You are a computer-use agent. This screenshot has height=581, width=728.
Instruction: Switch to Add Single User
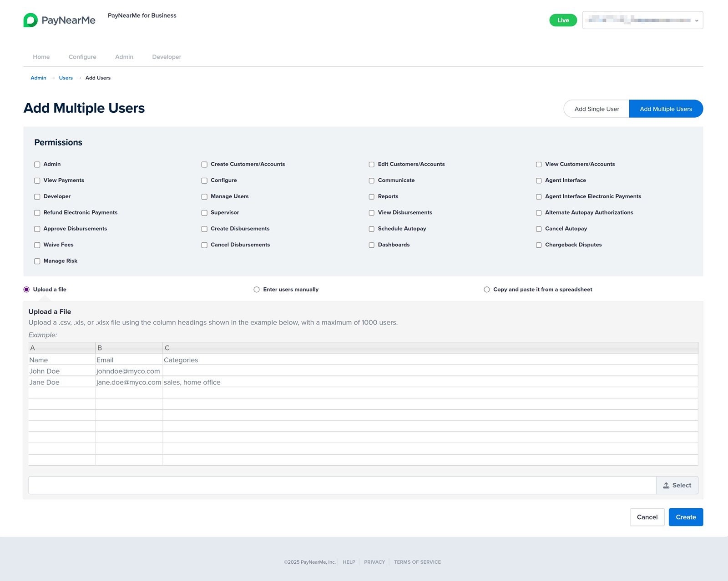tap(597, 109)
